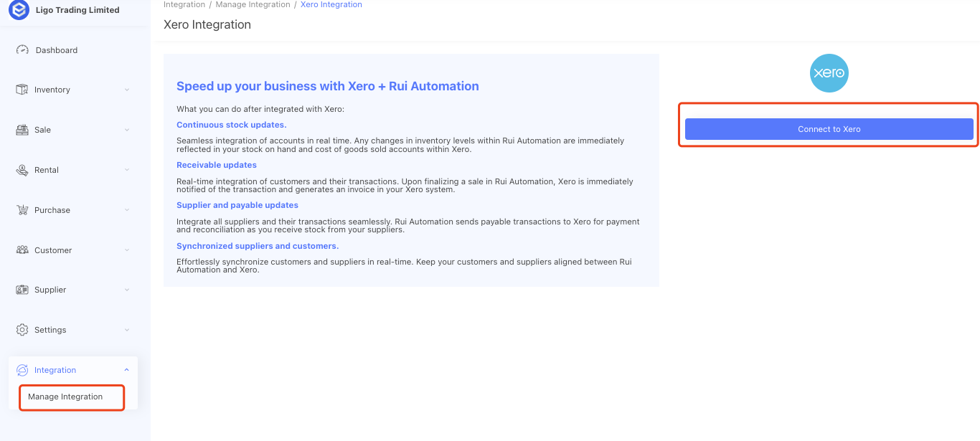980x441 pixels.
Task: Expand the Sale menu chevron
Action: pos(127,130)
